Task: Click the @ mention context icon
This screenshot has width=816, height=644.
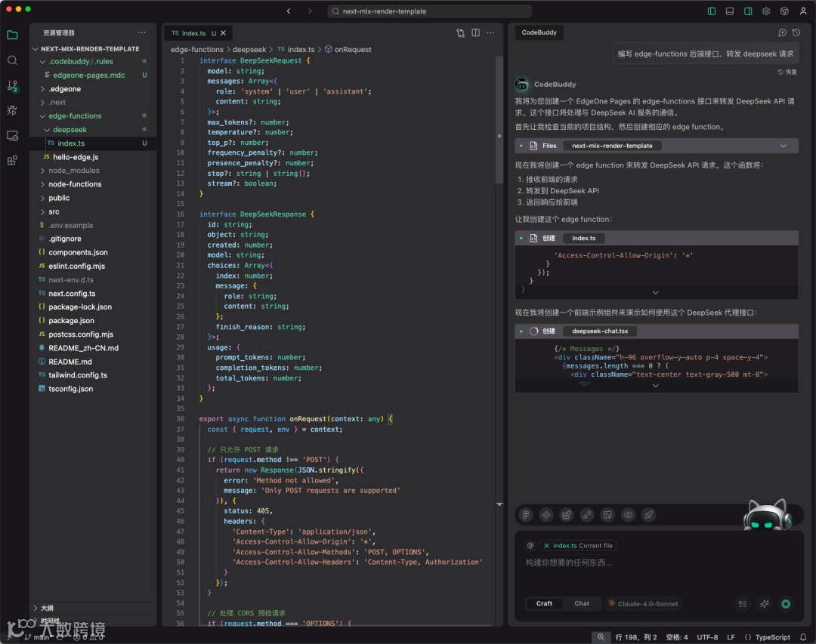Action: pyautogui.click(x=530, y=546)
